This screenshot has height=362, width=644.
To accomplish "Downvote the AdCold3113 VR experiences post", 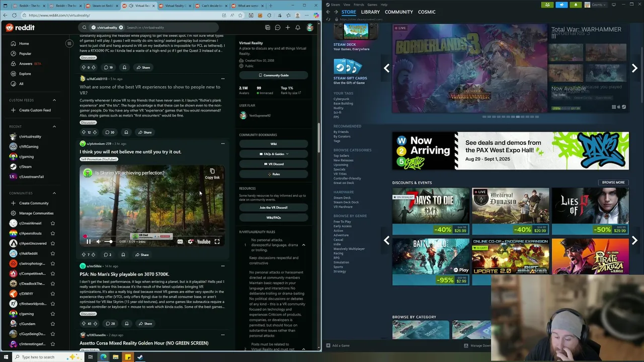I will (x=96, y=132).
